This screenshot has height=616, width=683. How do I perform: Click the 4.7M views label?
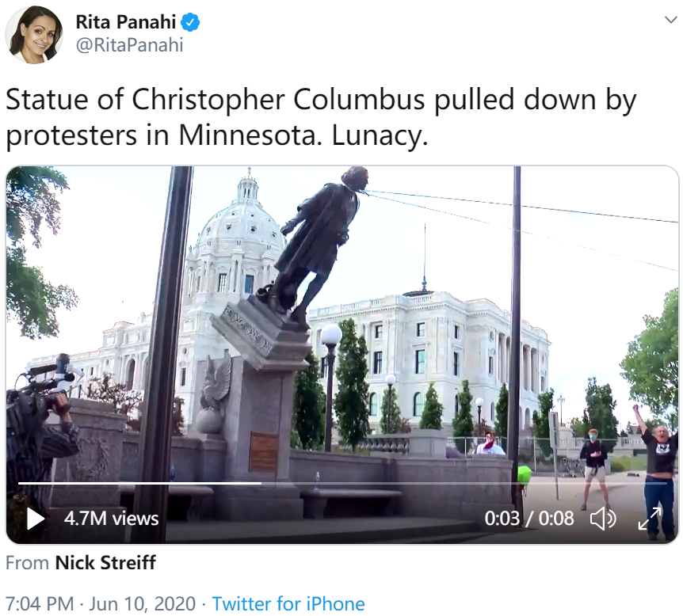tap(111, 519)
